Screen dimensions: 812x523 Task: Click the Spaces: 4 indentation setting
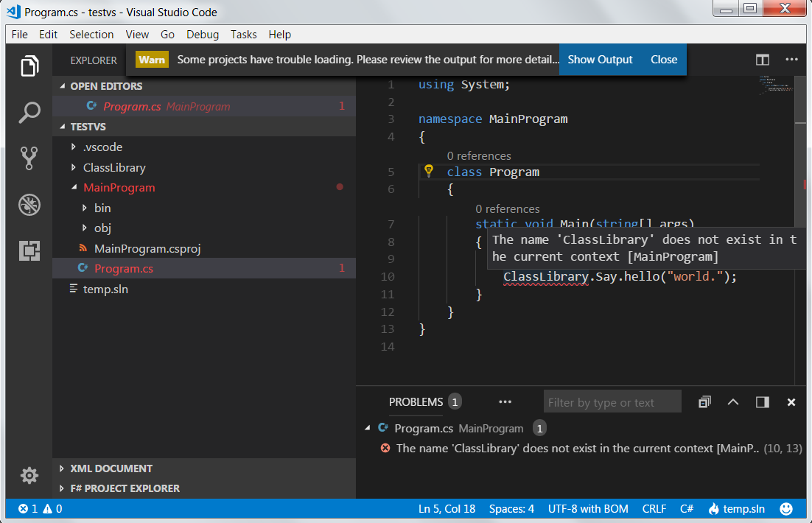[x=511, y=509]
